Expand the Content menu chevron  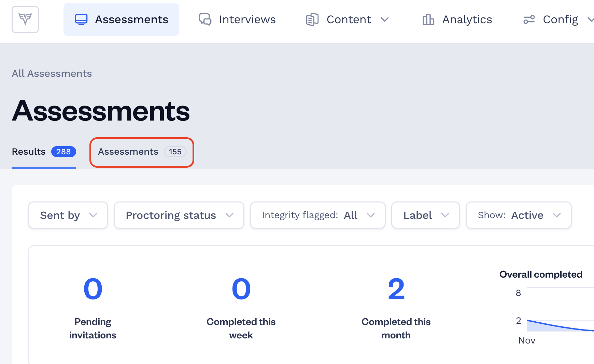click(385, 19)
